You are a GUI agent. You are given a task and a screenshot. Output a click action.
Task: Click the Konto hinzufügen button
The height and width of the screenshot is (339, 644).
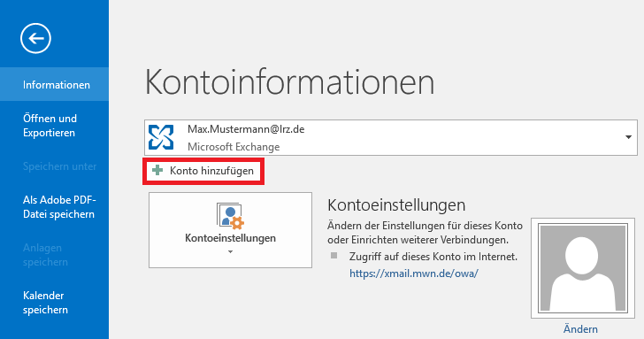coord(203,171)
